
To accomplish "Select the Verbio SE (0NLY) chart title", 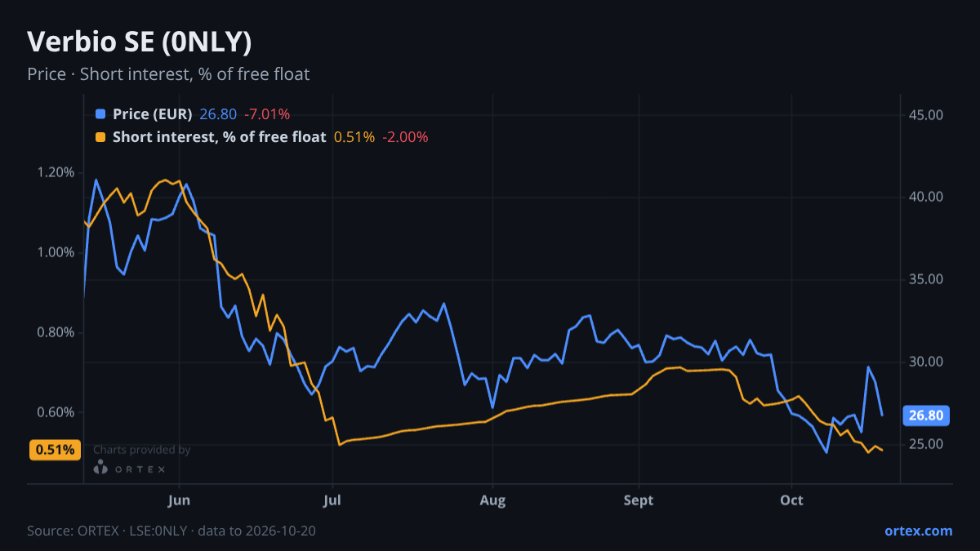I will pos(140,42).
